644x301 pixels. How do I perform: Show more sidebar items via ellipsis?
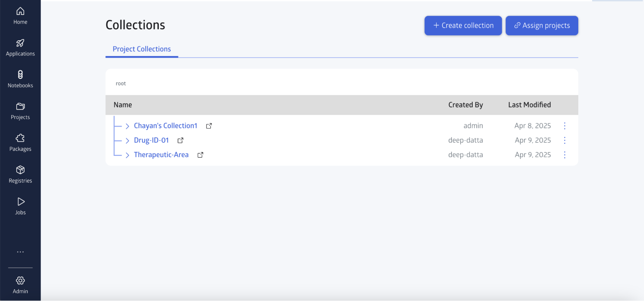pos(20,252)
